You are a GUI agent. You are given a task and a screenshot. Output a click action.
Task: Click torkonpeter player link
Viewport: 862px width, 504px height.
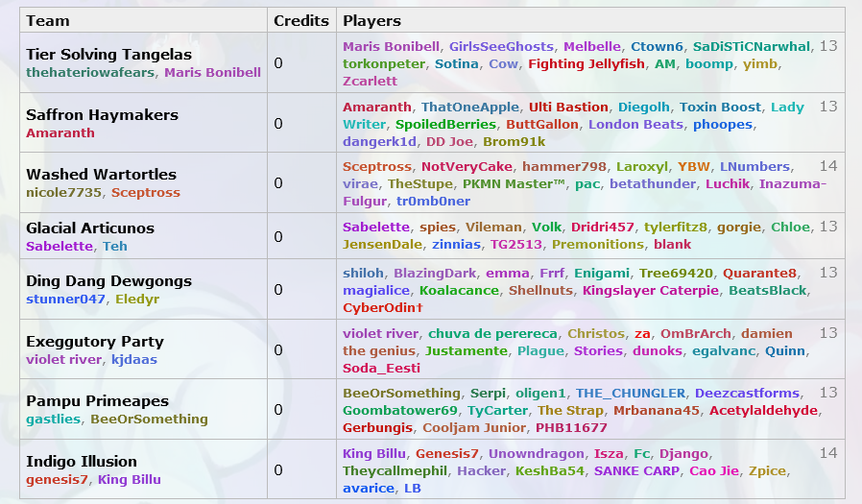click(x=384, y=63)
